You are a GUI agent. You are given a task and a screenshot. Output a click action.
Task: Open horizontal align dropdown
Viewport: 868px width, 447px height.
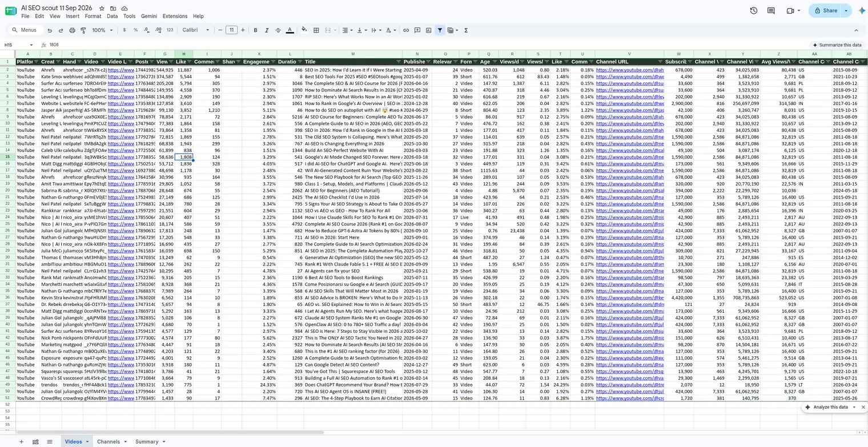coord(347,30)
